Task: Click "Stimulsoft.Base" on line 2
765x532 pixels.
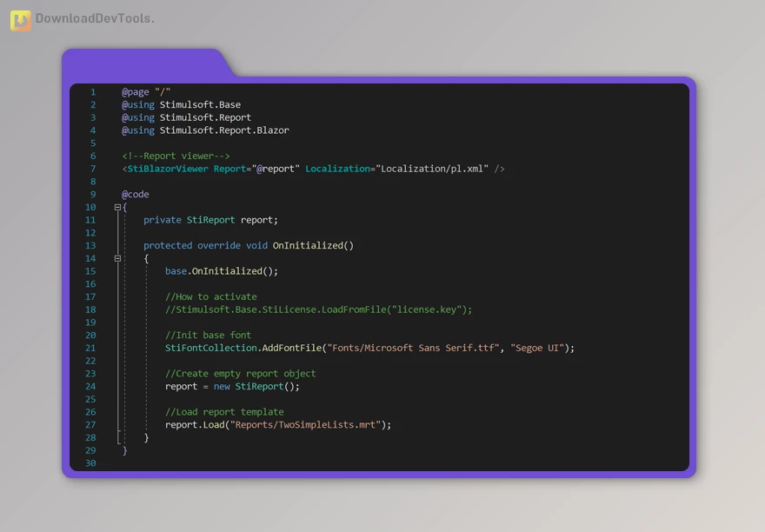Action: (200, 104)
